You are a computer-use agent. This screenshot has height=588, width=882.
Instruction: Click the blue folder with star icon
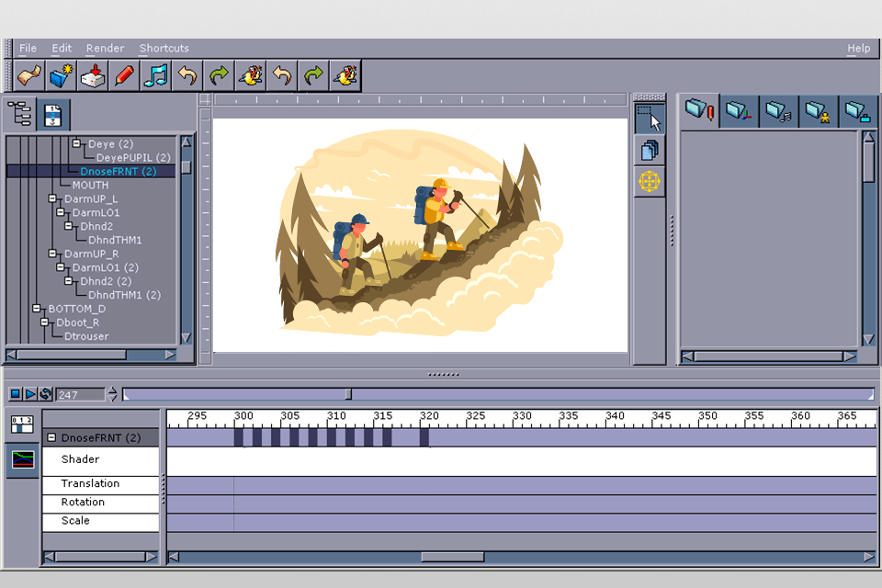pos(61,75)
